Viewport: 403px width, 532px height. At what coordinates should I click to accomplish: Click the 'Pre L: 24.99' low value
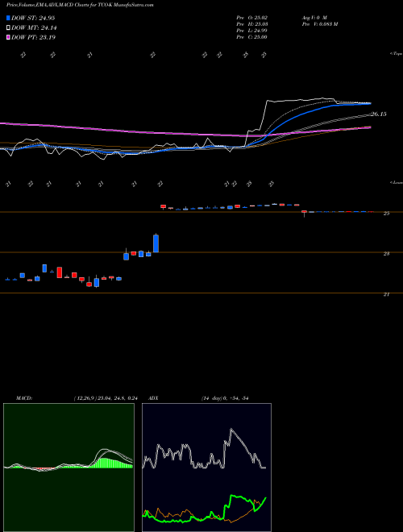click(x=251, y=31)
